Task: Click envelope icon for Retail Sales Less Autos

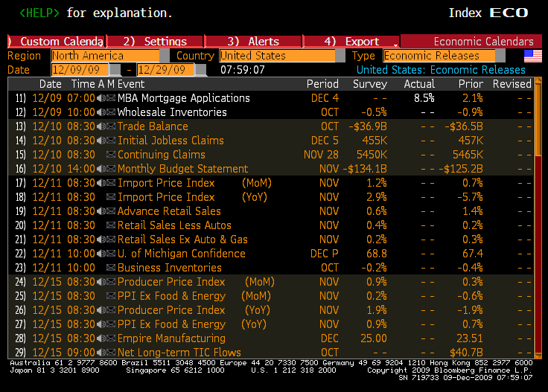Action: point(111,225)
